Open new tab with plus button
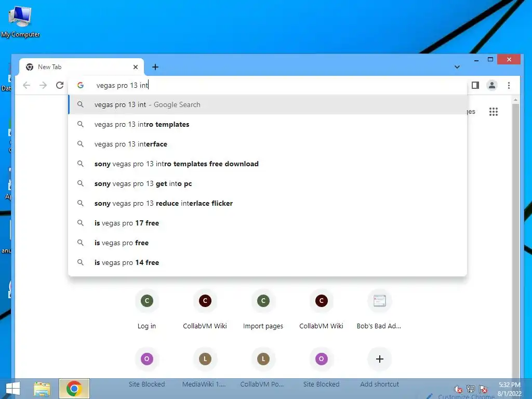The height and width of the screenshot is (399, 532). coord(155,67)
